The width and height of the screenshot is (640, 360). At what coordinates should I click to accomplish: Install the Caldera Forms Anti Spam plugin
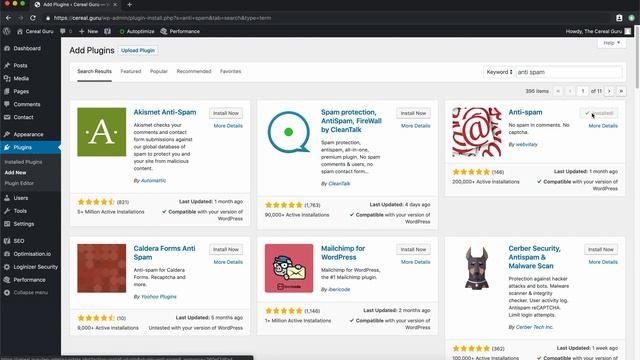(226, 249)
